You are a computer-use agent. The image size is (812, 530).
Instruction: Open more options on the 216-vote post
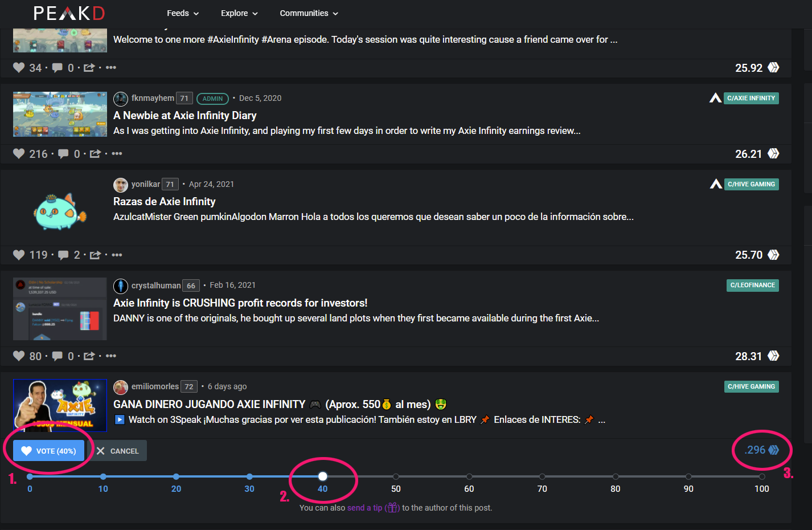(x=117, y=154)
